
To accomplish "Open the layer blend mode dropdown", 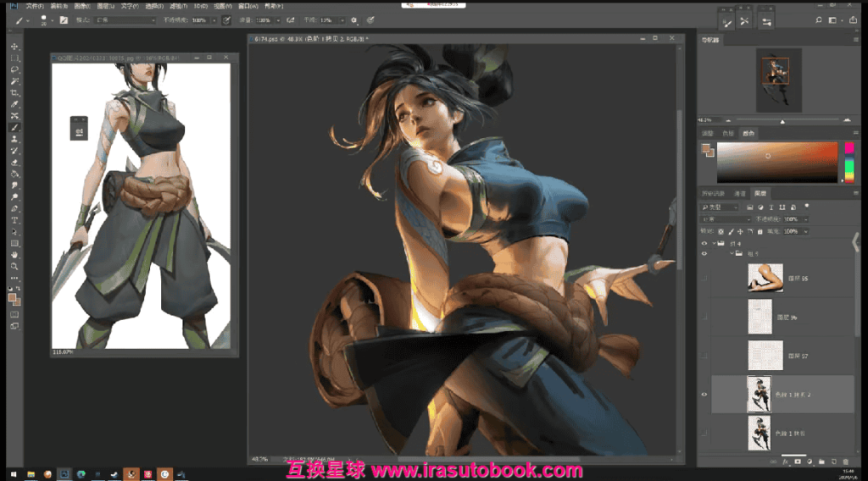I will pos(726,219).
